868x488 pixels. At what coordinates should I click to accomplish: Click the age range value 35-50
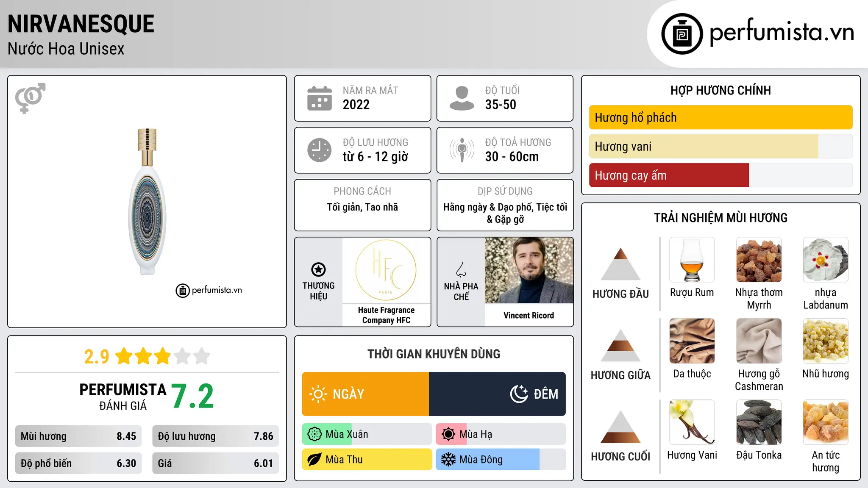tap(501, 105)
